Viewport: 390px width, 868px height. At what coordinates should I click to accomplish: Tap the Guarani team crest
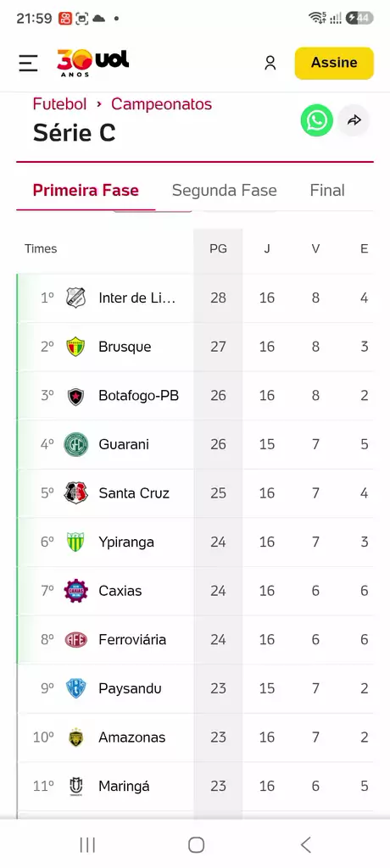[76, 444]
